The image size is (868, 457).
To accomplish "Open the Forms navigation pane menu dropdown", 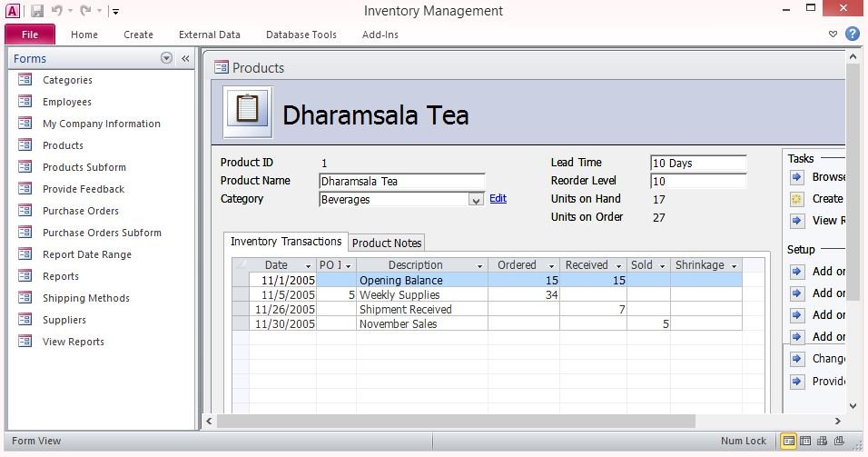I will 166,58.
